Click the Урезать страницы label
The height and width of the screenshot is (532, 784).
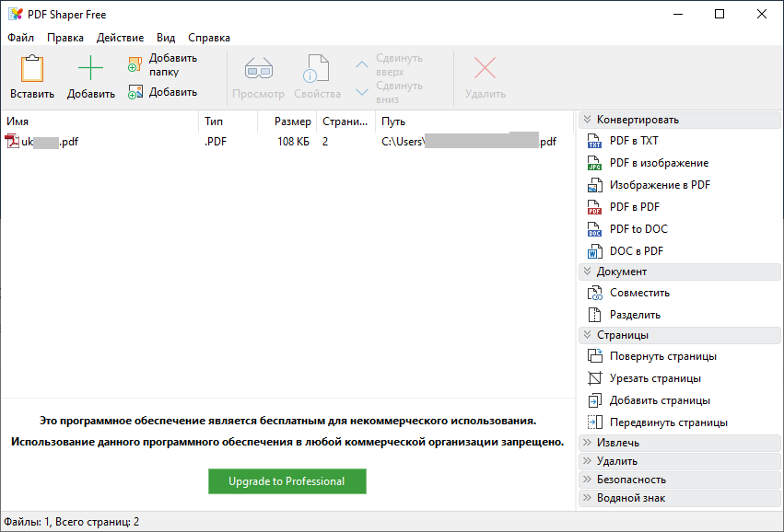(655, 378)
